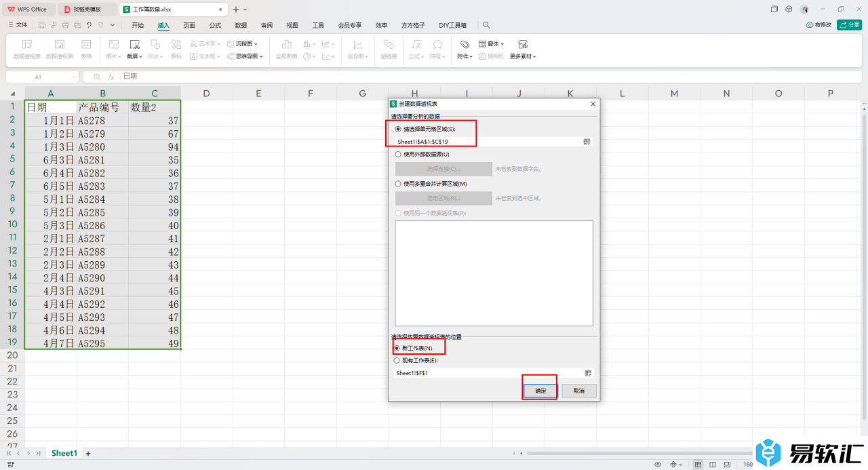Click the Attachment (附件) paperclip icon
Image resolution: width=868 pixels, height=470 pixels.
pos(465,44)
